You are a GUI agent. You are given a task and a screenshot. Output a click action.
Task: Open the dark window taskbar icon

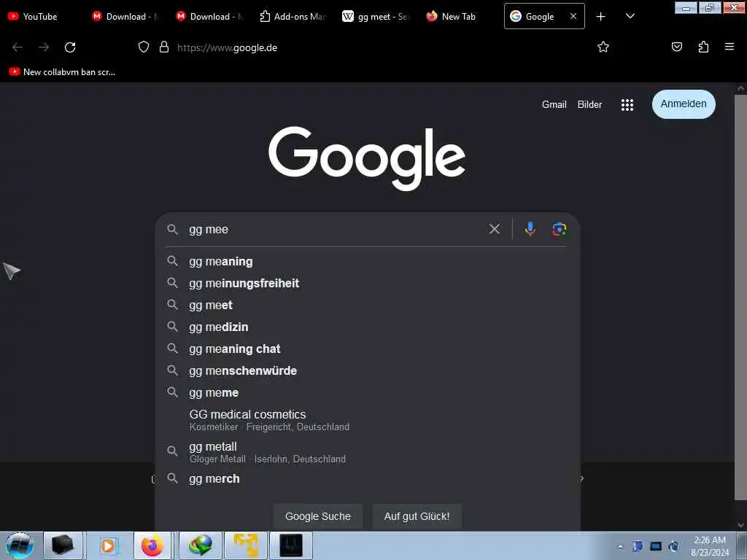(291, 545)
